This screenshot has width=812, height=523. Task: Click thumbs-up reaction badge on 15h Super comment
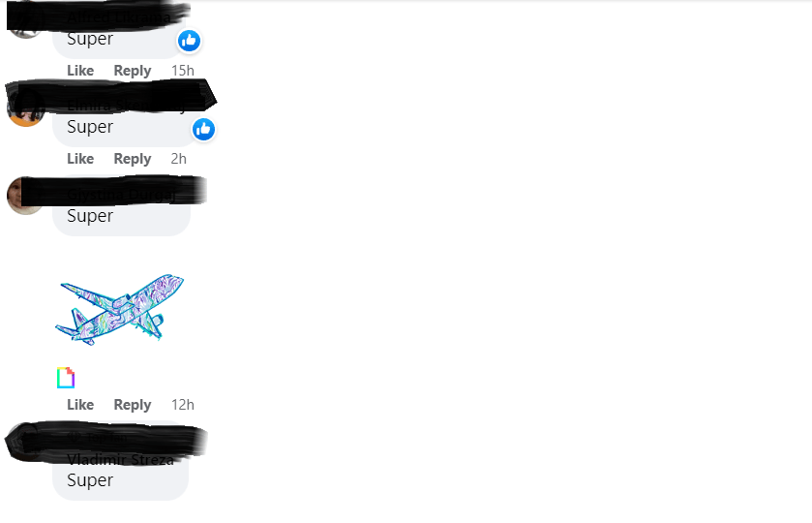[189, 41]
